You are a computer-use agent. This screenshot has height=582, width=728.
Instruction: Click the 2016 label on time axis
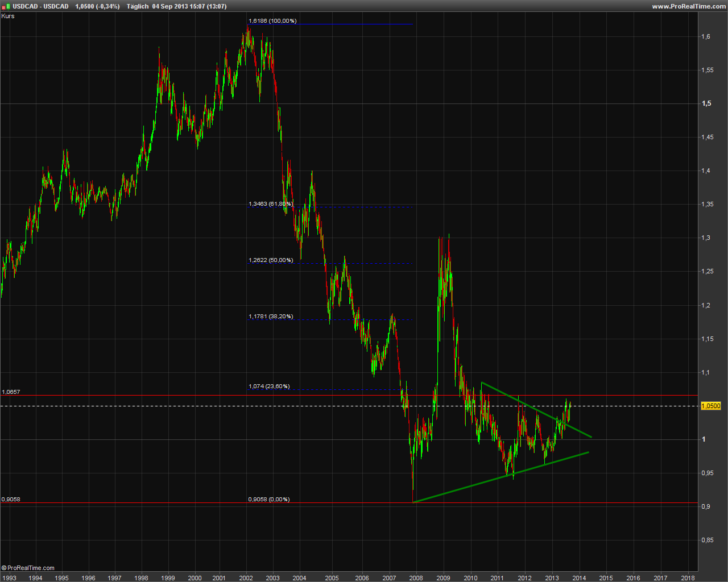click(633, 578)
